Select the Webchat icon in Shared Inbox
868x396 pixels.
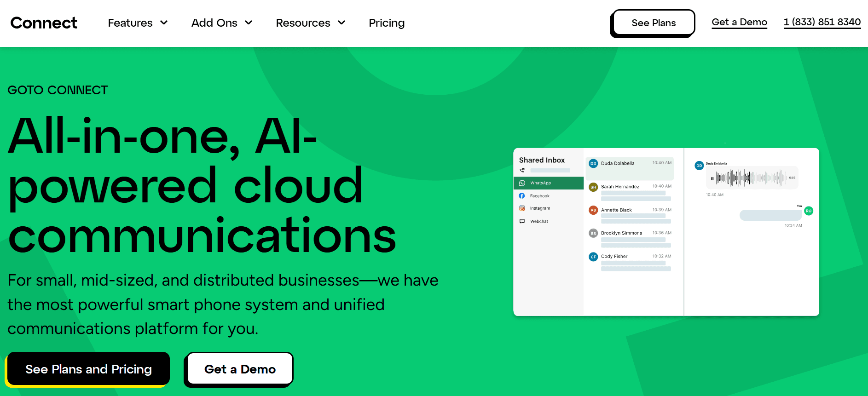[x=522, y=221]
